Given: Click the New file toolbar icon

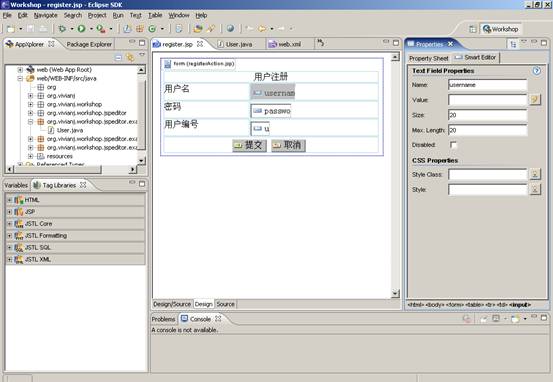Looking at the screenshot, I should point(11,29).
